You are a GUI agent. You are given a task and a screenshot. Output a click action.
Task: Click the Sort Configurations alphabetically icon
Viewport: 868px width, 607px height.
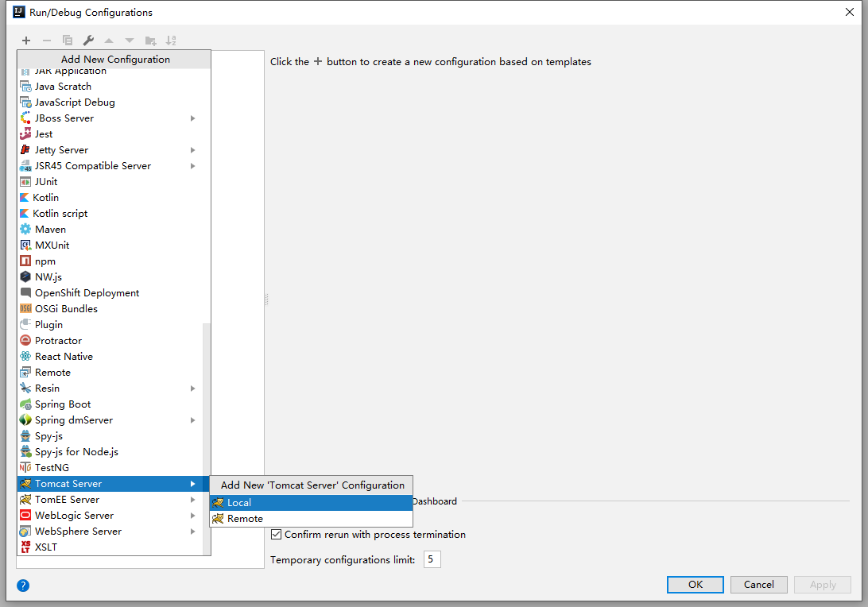coord(171,41)
